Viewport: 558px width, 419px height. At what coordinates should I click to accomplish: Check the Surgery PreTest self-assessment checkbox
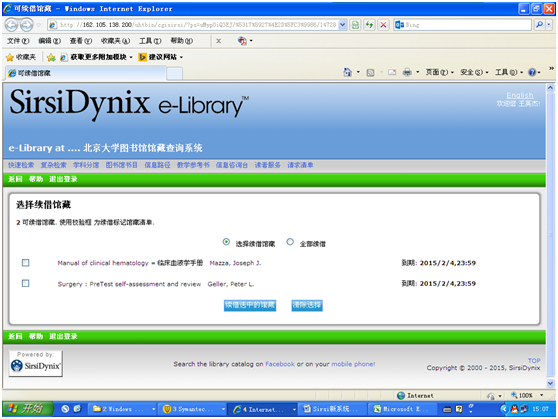point(26,283)
